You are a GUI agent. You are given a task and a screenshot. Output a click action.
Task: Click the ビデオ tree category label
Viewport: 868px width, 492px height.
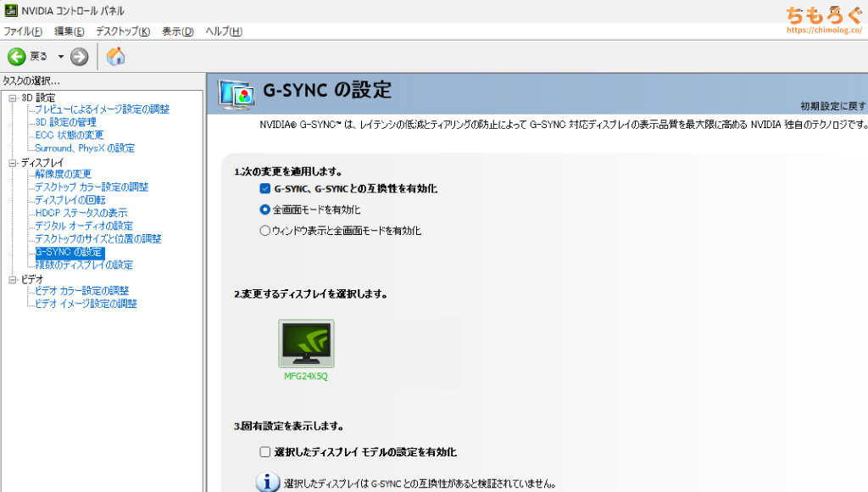tap(32, 280)
